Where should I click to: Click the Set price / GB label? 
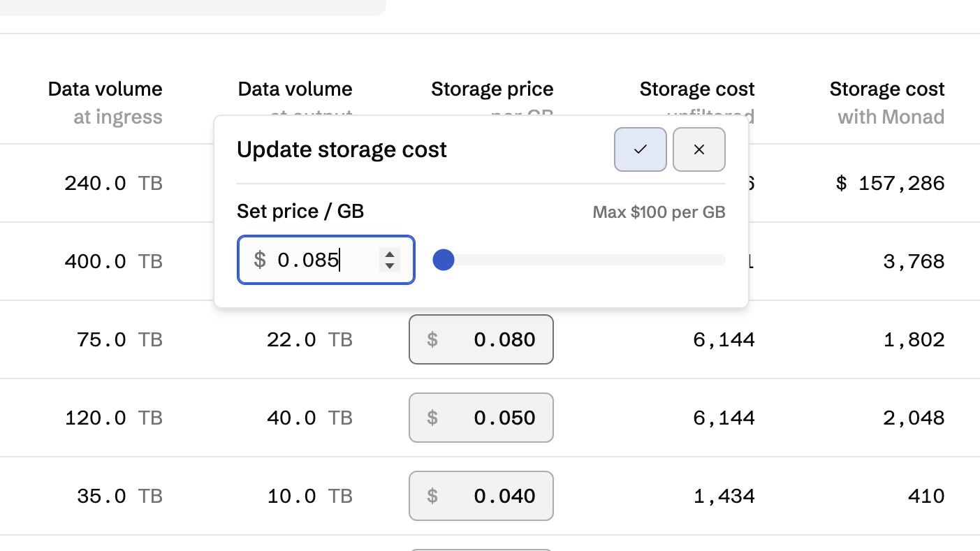(300, 211)
